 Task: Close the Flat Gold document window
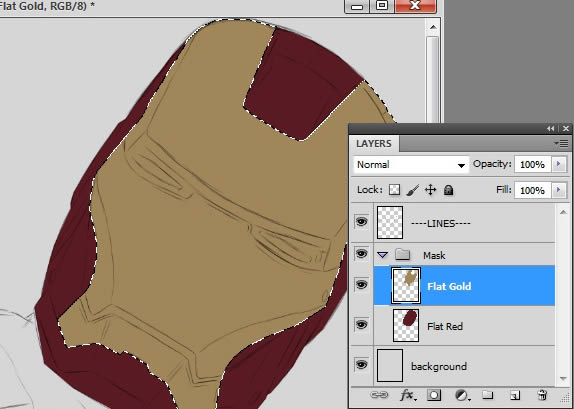[415, 6]
